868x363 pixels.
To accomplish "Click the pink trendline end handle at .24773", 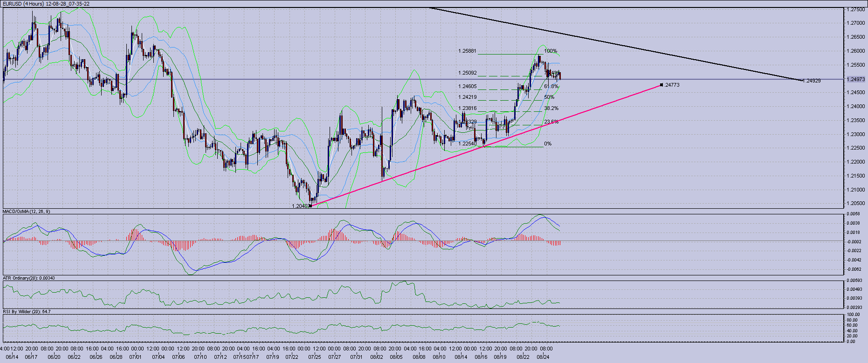I will 661,85.
